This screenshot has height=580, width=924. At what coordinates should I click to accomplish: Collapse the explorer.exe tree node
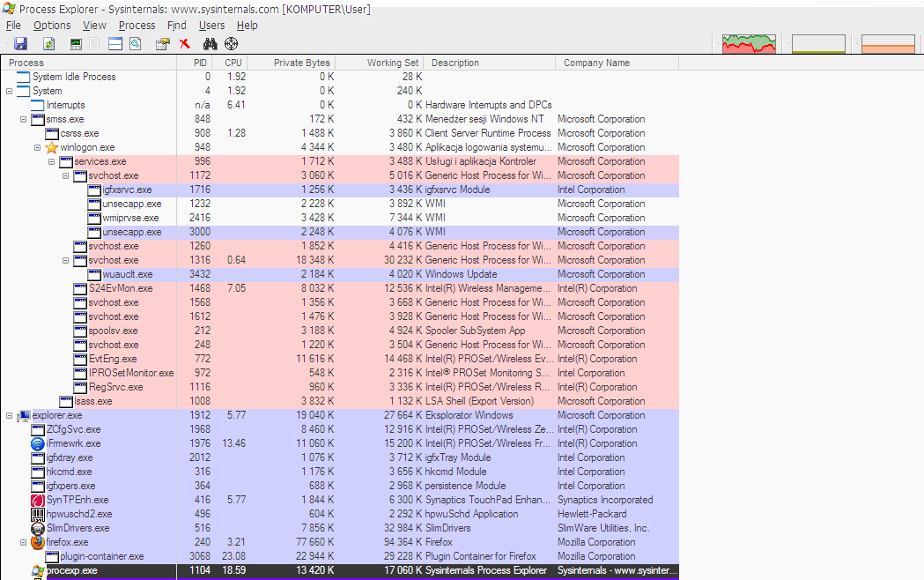10,416
